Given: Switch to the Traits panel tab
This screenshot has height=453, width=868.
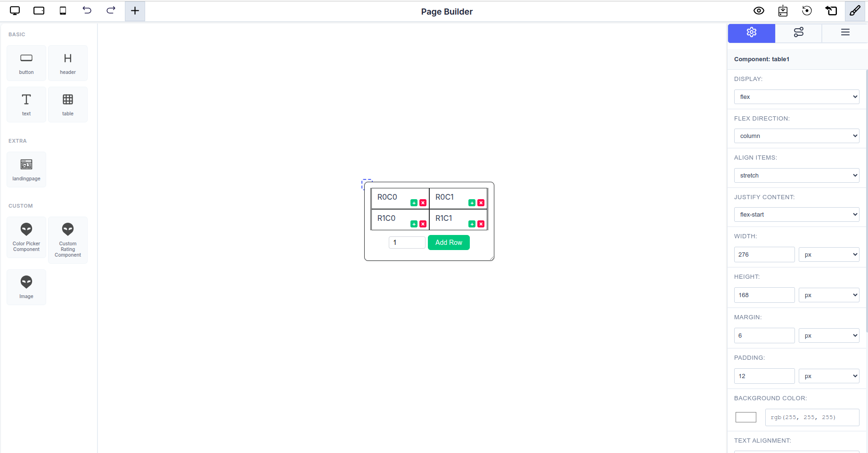Looking at the screenshot, I should (x=798, y=33).
